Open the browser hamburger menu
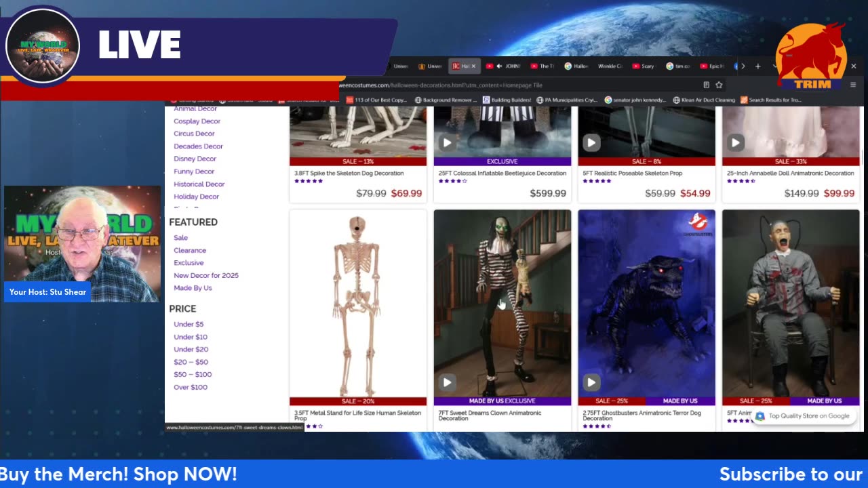The height and width of the screenshot is (488, 868). [853, 85]
